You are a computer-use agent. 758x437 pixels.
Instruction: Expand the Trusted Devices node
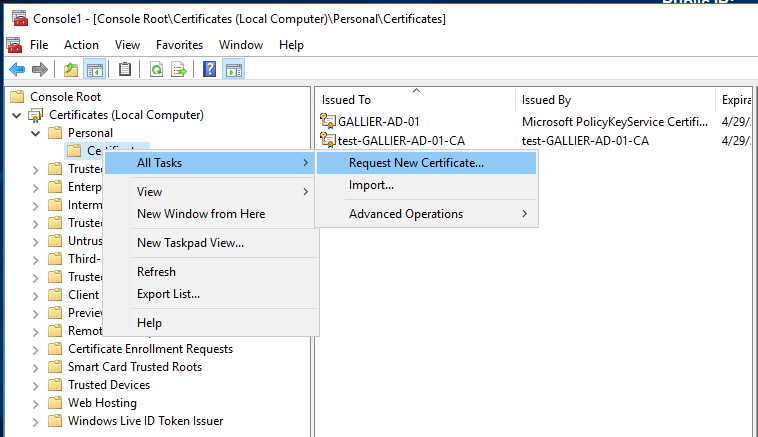36,386
